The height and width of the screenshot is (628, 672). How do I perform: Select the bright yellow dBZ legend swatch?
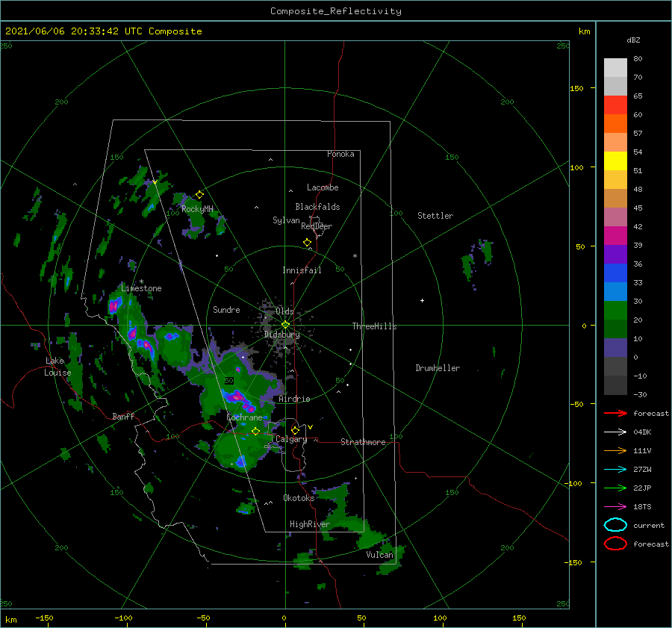pyautogui.click(x=615, y=161)
